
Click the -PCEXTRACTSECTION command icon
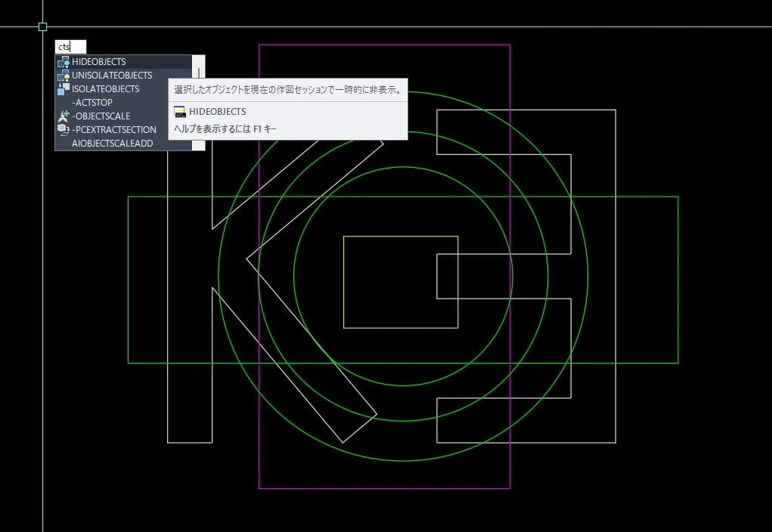pos(64,130)
